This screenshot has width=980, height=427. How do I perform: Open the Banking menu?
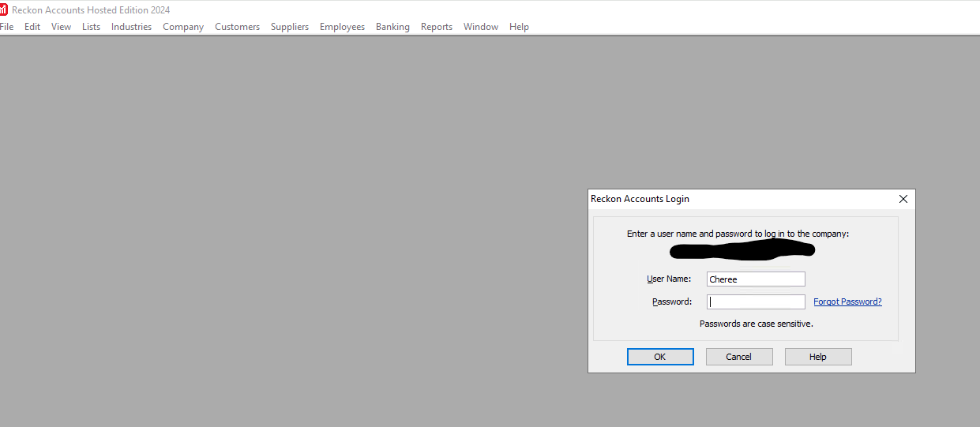tap(392, 27)
